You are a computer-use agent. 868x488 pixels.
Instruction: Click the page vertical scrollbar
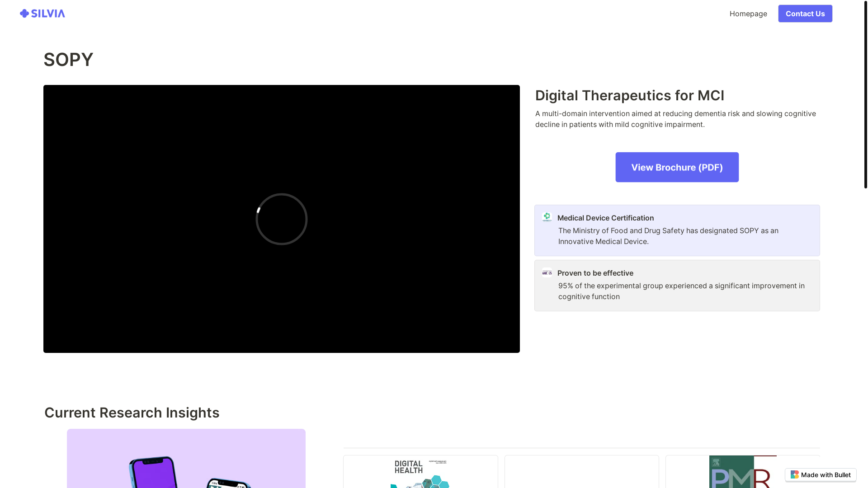(865, 94)
